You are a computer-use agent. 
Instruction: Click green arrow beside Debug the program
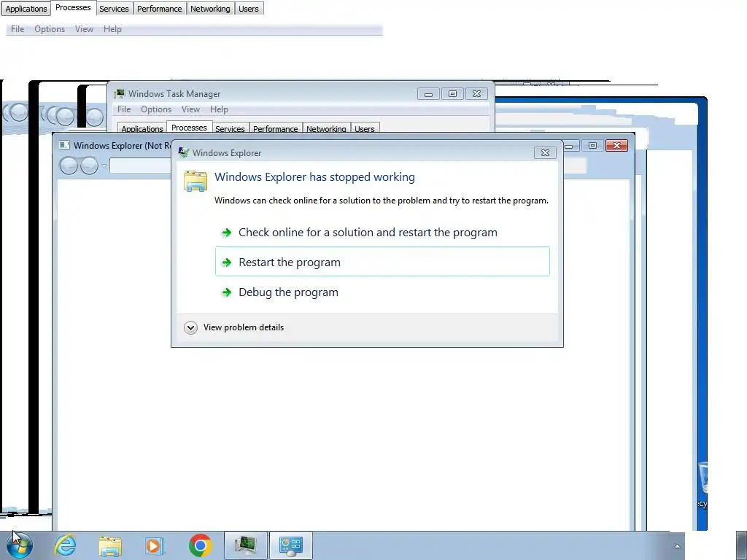click(x=227, y=292)
